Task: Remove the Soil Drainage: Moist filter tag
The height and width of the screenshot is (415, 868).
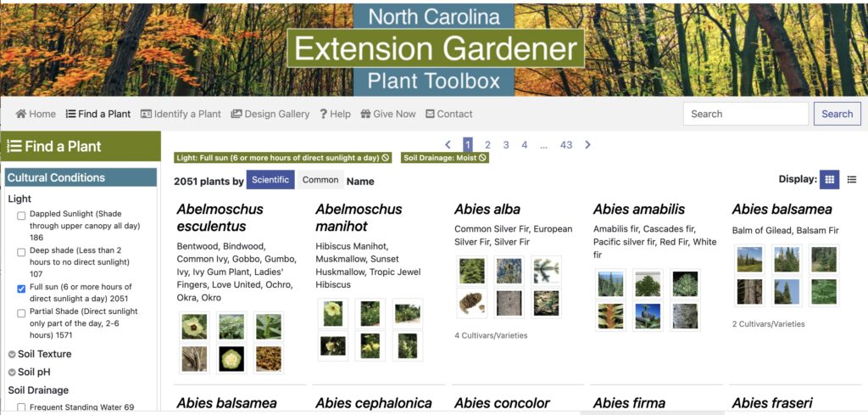Action: click(482, 158)
